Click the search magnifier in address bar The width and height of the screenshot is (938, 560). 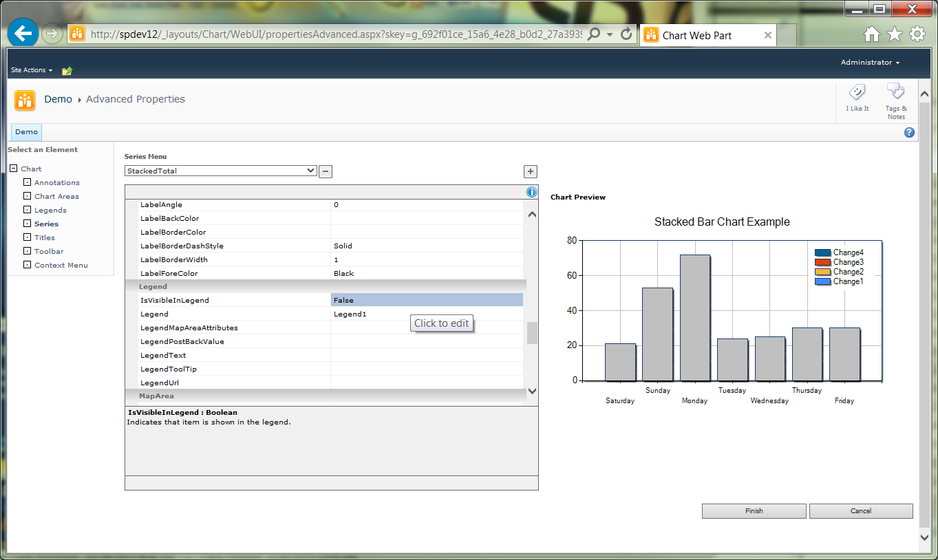[x=594, y=34]
